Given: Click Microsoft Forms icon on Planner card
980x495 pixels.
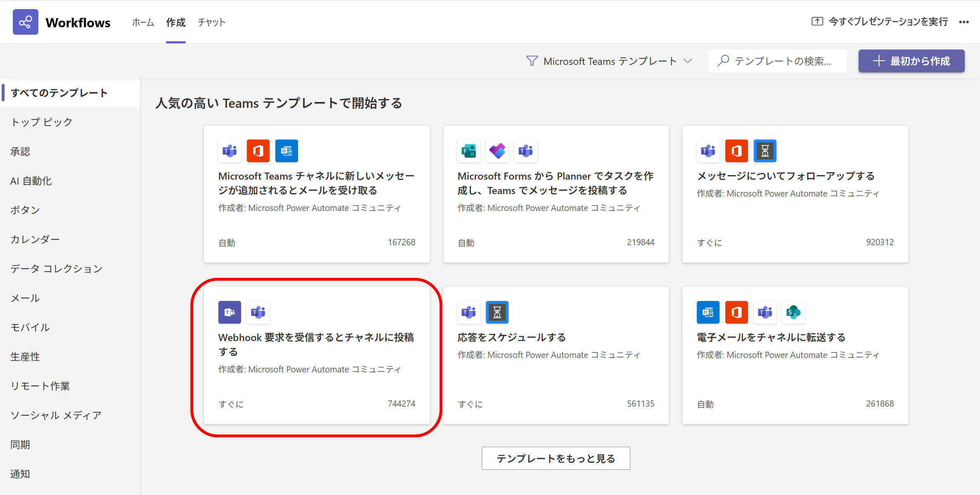Looking at the screenshot, I should (469, 151).
